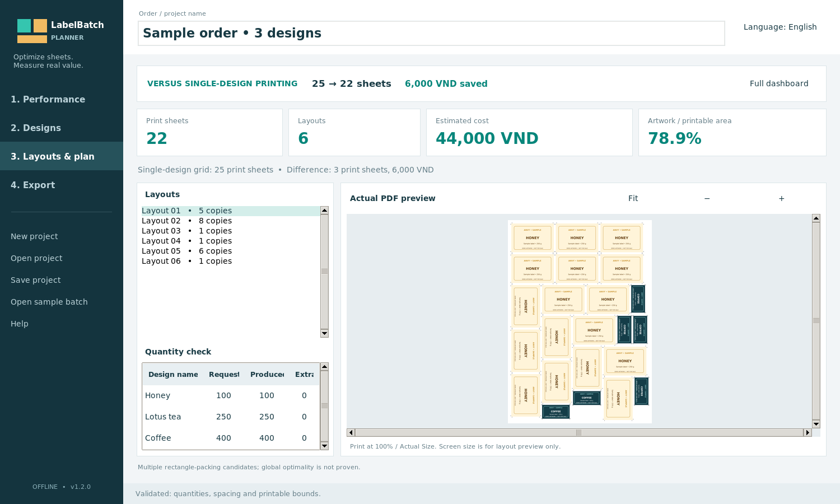
Task: Click the preview horizontal scrollbar thumb
Action: click(x=579, y=432)
